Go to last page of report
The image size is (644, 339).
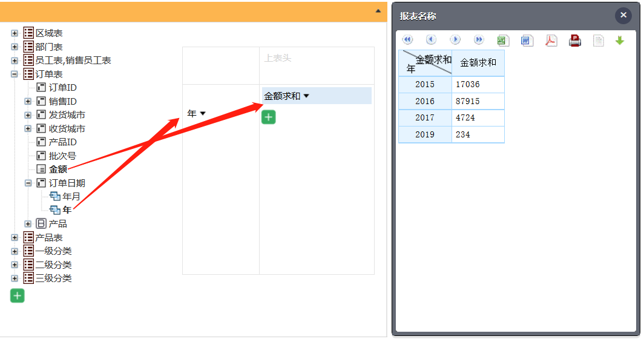[x=479, y=40]
